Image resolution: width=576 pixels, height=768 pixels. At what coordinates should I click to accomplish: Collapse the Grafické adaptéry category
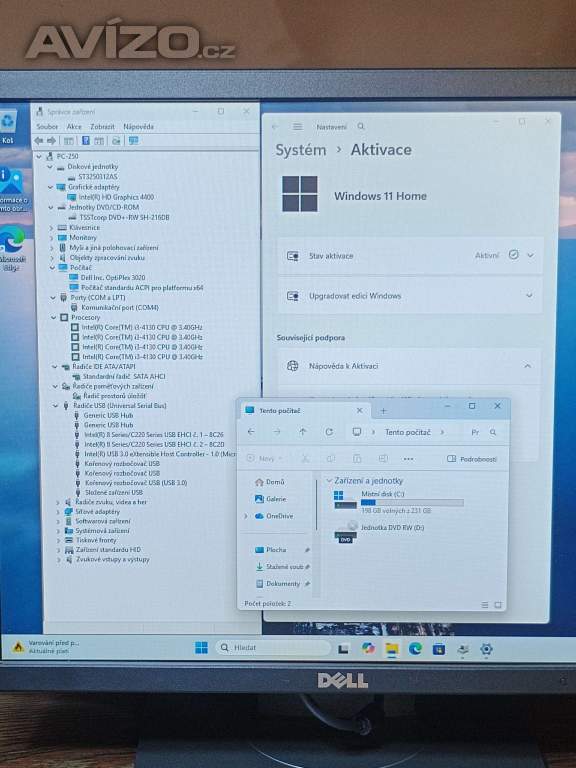click(50, 187)
